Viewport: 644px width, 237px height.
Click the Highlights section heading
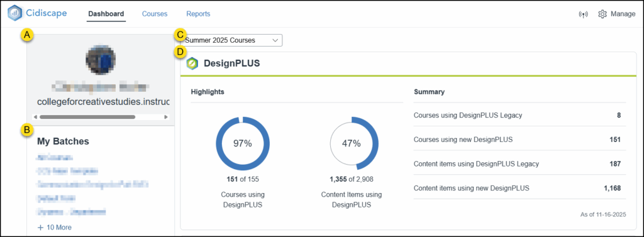point(208,92)
